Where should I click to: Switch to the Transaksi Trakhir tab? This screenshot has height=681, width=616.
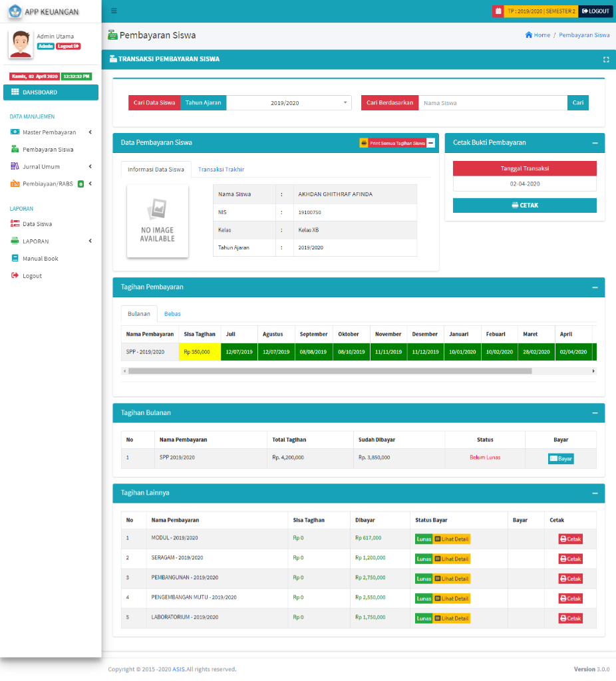(x=221, y=170)
